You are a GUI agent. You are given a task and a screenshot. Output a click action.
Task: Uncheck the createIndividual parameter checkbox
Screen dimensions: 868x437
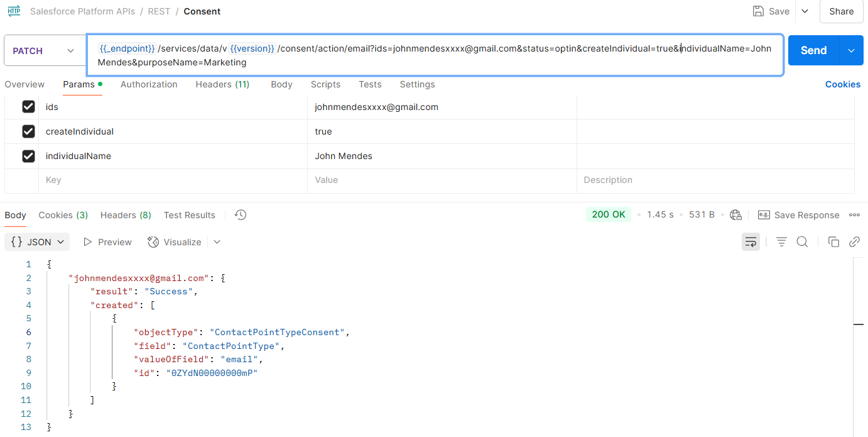pos(28,131)
